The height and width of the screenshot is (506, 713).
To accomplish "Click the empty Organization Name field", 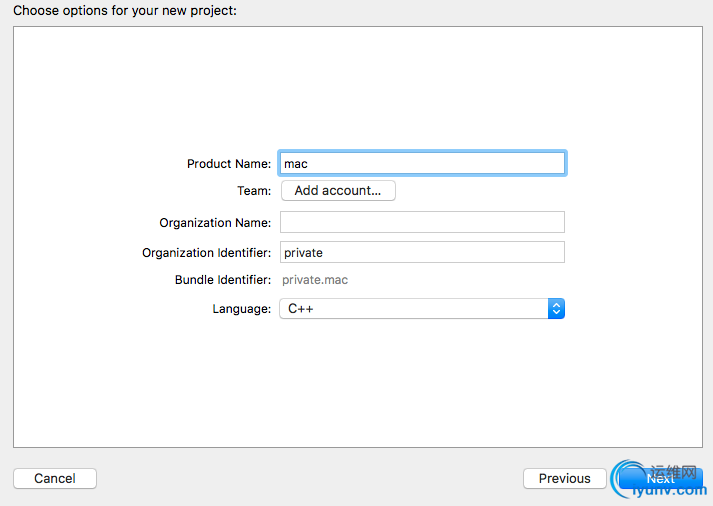I will click(x=422, y=222).
